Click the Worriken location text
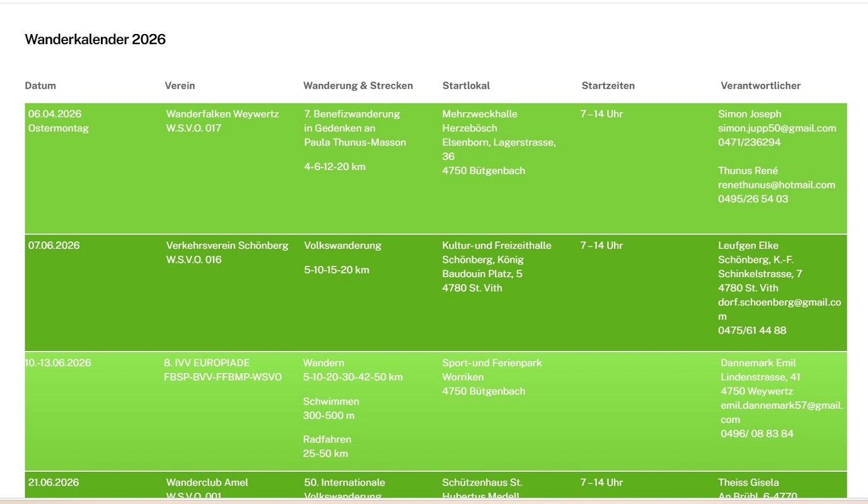Viewport: 868px width, 504px height. coord(463,377)
